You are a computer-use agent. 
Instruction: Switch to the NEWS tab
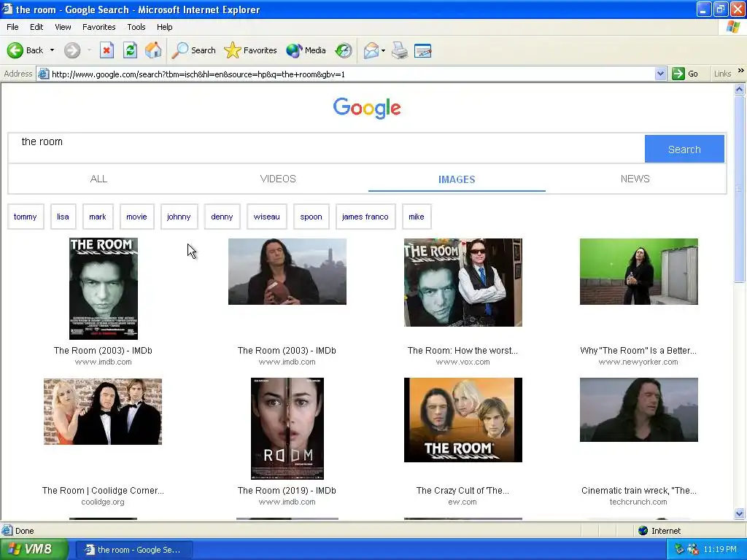pos(635,179)
